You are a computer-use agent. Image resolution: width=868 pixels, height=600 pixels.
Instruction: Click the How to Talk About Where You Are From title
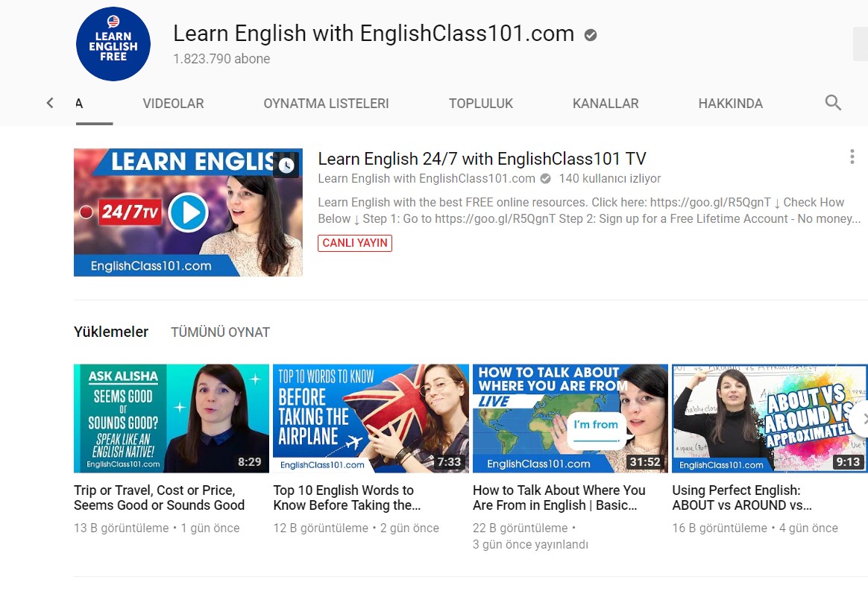click(x=559, y=498)
